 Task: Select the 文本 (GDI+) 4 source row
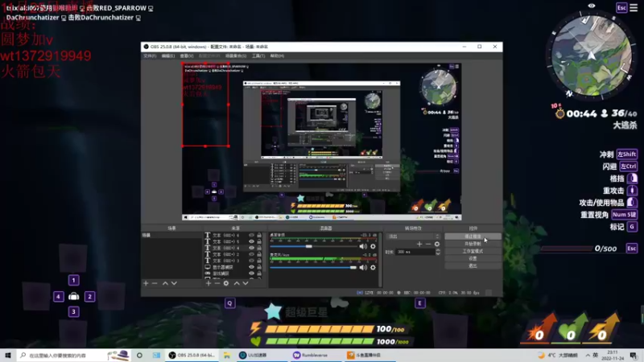[233, 248]
